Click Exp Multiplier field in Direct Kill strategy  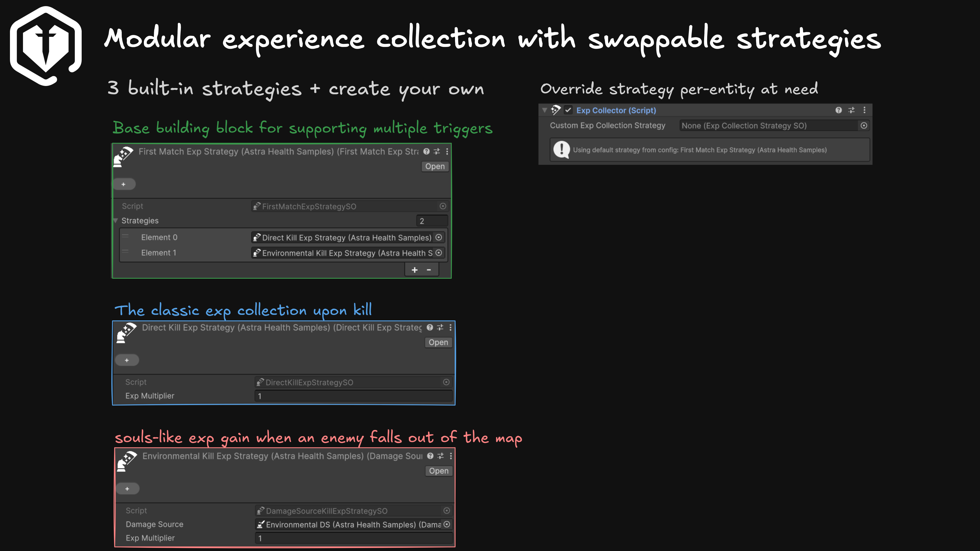(353, 396)
